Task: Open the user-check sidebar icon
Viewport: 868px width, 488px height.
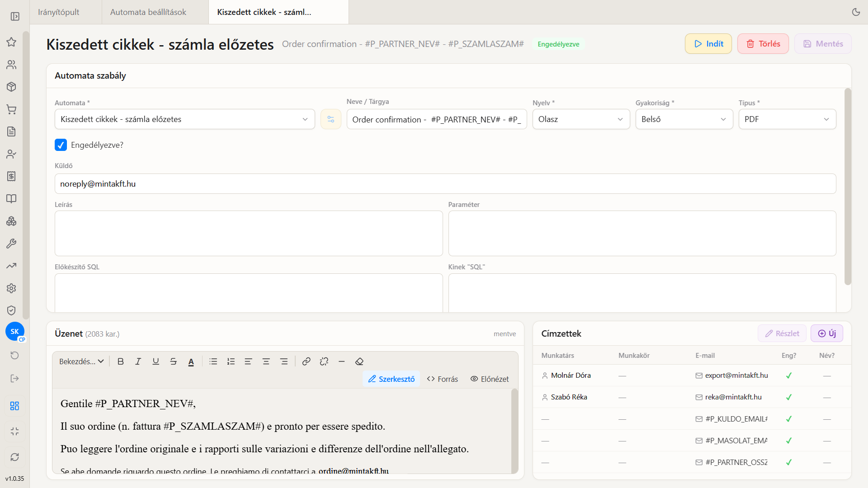Action: tap(11, 154)
